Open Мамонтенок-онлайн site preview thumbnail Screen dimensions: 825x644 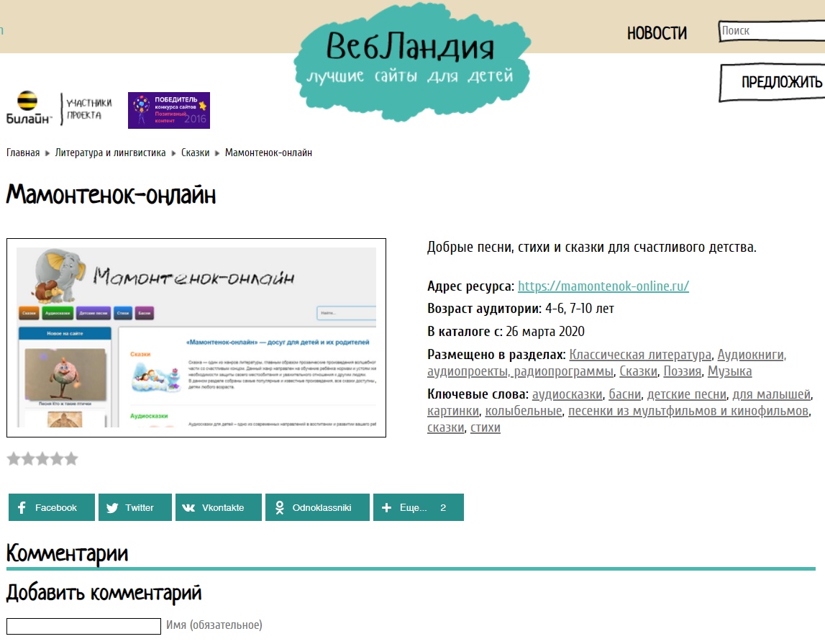(196, 337)
